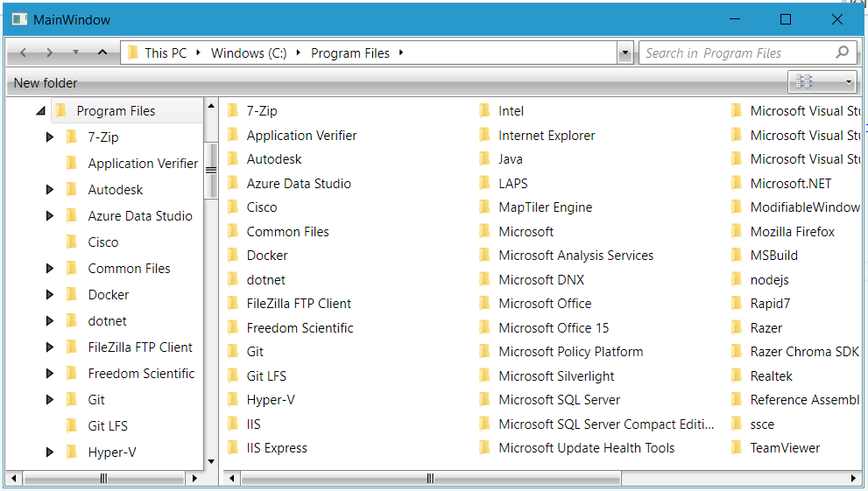The height and width of the screenshot is (491, 868).
Task: Click the New folder button
Action: (46, 83)
